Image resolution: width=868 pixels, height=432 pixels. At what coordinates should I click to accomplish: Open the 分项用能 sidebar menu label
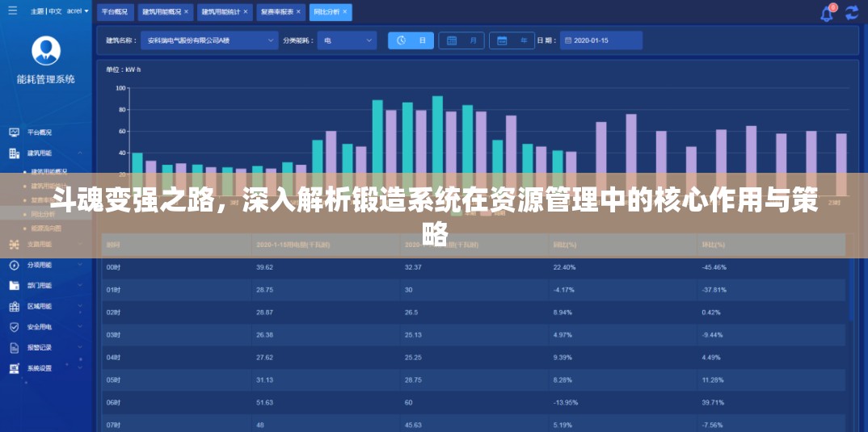click(40, 265)
